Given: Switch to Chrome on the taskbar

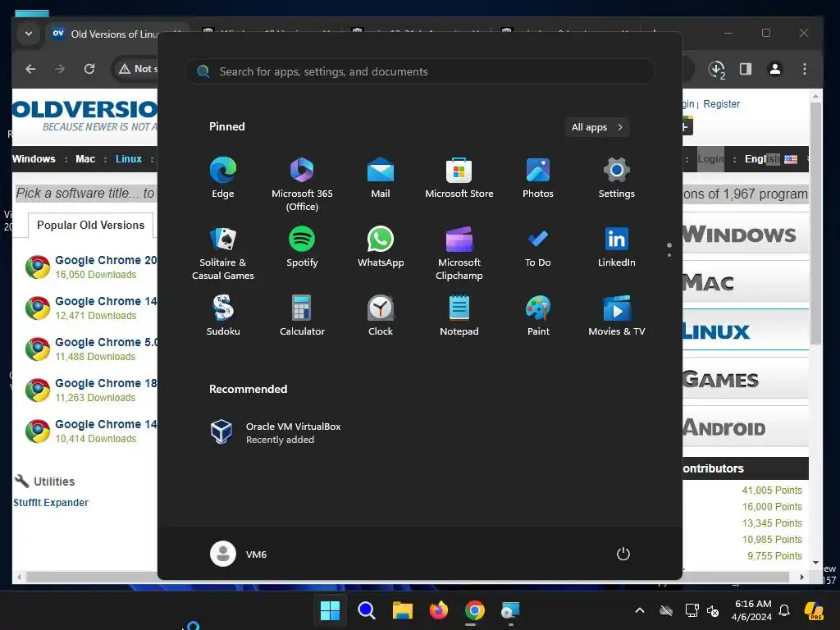Looking at the screenshot, I should coord(475,610).
